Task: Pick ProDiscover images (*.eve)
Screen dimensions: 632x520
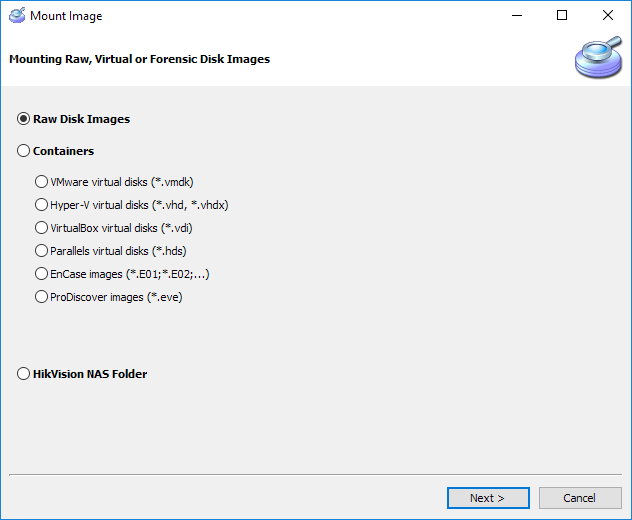Action: pyautogui.click(x=109, y=297)
